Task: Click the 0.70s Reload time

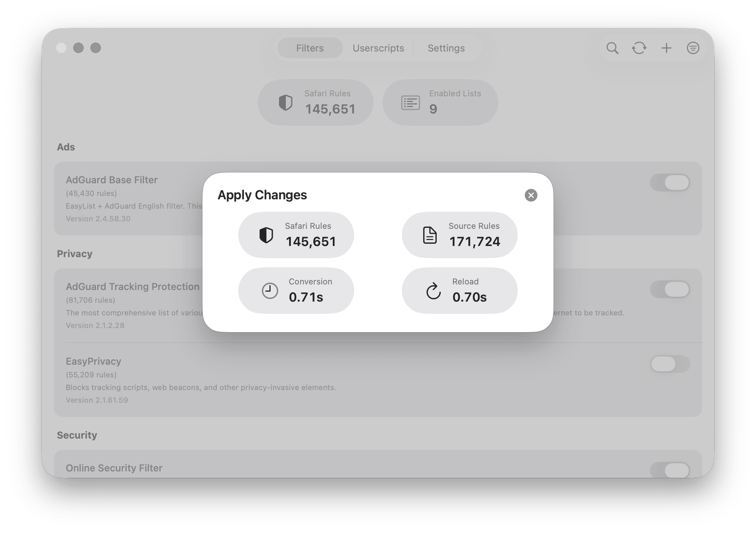Action: (x=470, y=297)
